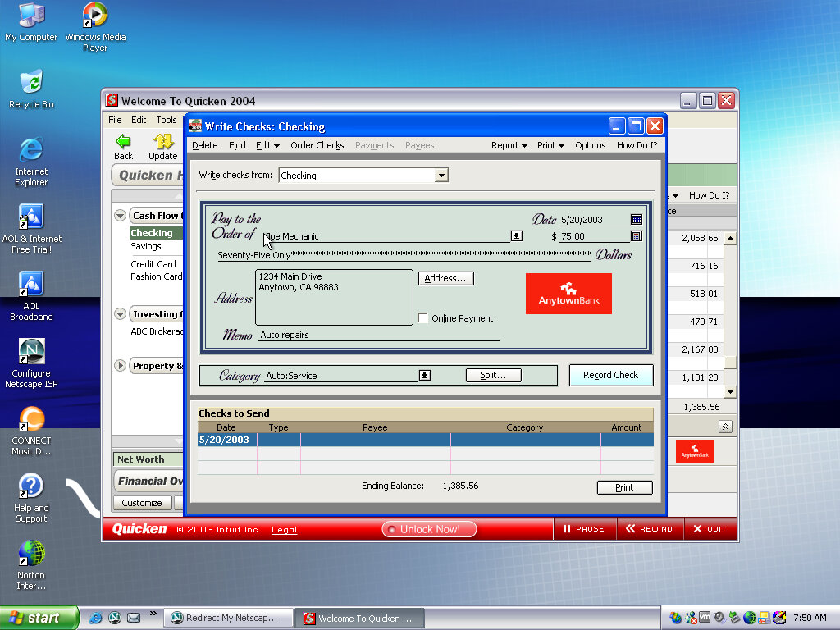The image size is (840, 630).
Task: Open the Write checks from dropdown
Action: point(441,176)
